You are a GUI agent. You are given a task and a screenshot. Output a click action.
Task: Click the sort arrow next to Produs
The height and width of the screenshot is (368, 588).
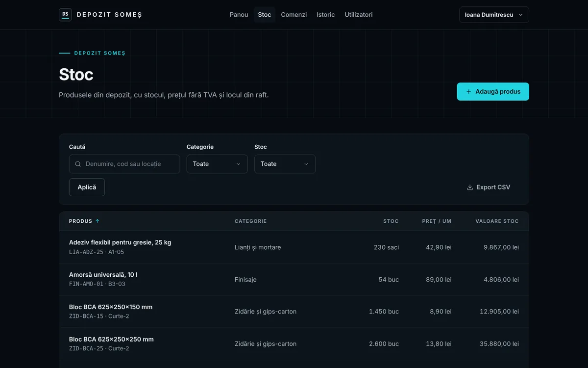click(x=98, y=221)
